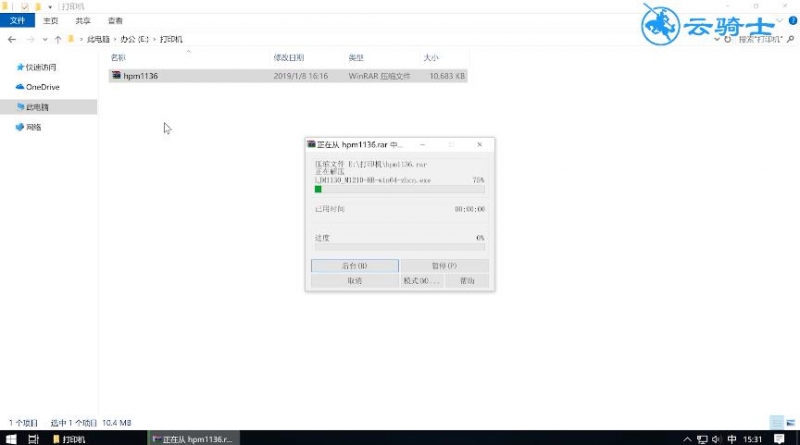
Task: Click the WinRAR icon in dialog title bar
Action: 311,144
